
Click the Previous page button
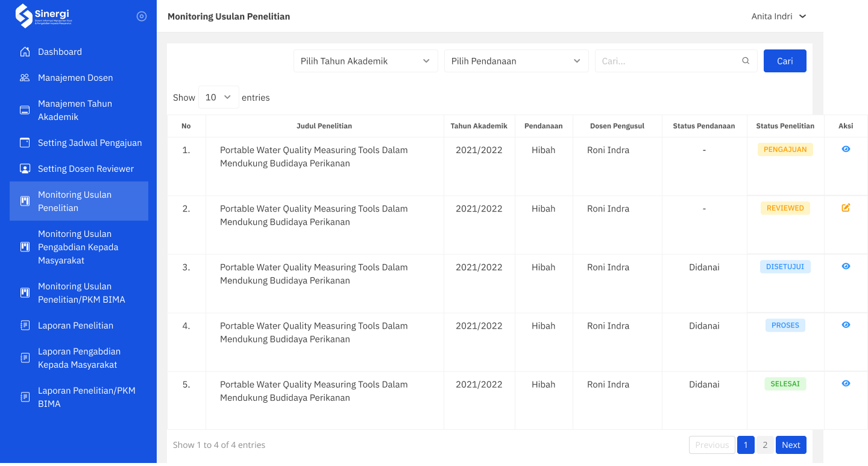(712, 445)
